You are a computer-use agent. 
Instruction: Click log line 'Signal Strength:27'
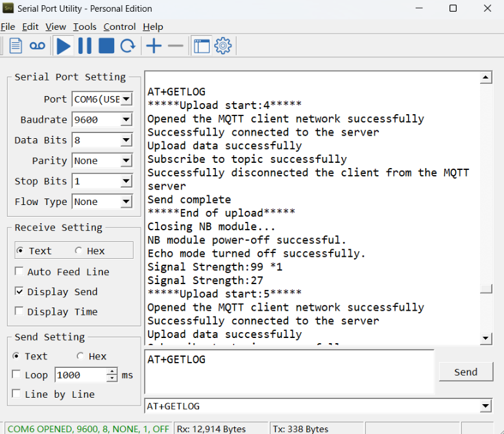click(x=206, y=280)
